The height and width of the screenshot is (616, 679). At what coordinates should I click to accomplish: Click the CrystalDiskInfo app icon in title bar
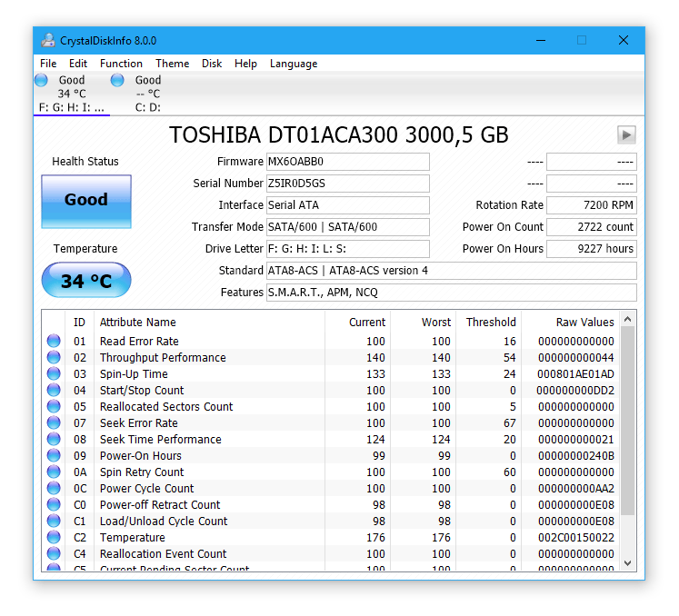pos(48,40)
